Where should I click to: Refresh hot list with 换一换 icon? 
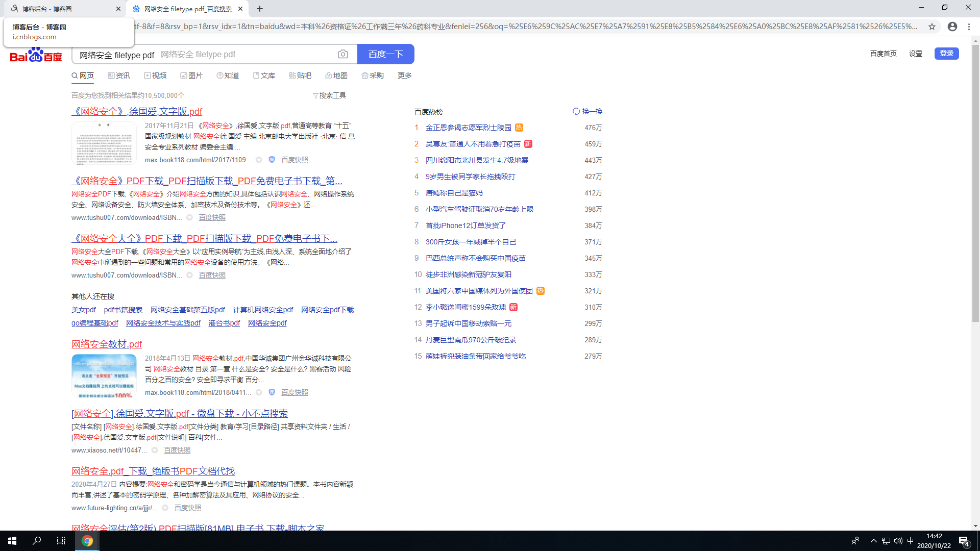pos(576,111)
